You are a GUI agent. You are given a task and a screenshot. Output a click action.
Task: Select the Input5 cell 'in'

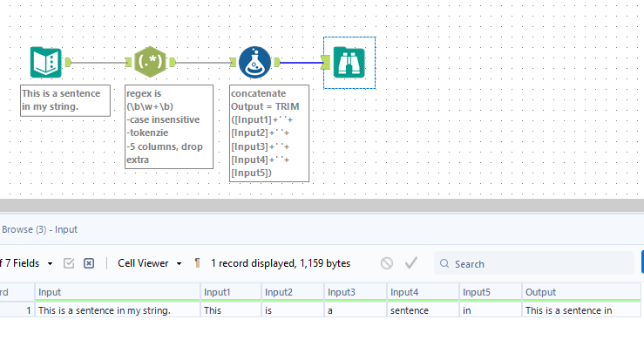click(491, 310)
